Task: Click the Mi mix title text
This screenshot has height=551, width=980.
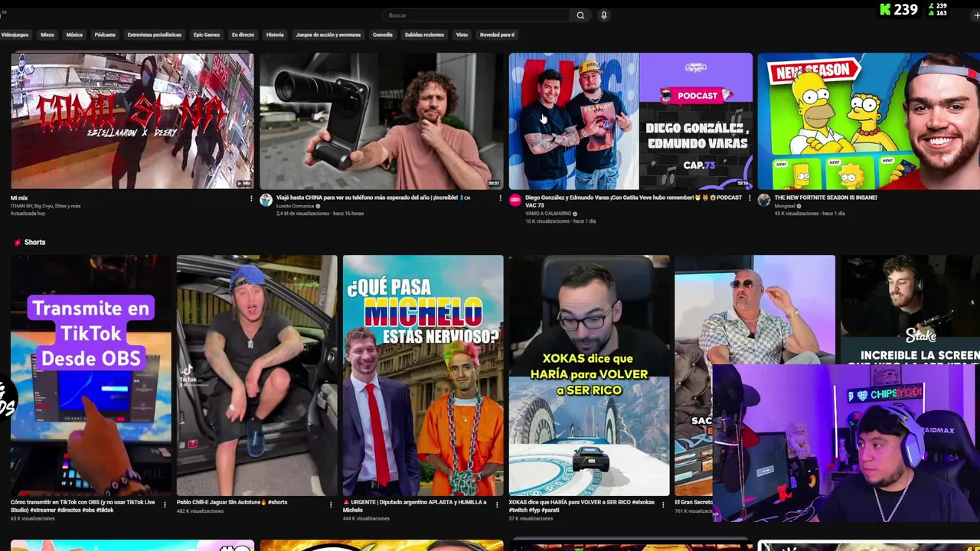Action: pos(19,198)
